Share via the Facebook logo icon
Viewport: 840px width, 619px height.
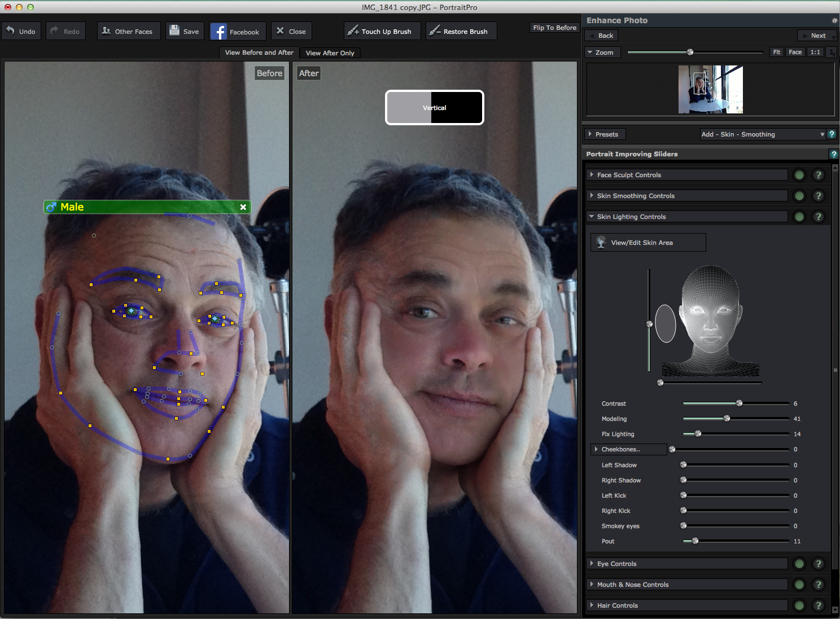pos(218,32)
